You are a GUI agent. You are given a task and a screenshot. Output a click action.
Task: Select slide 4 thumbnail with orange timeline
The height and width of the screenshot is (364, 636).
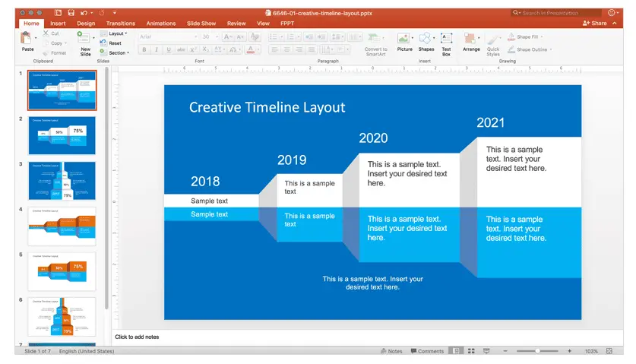(x=62, y=226)
